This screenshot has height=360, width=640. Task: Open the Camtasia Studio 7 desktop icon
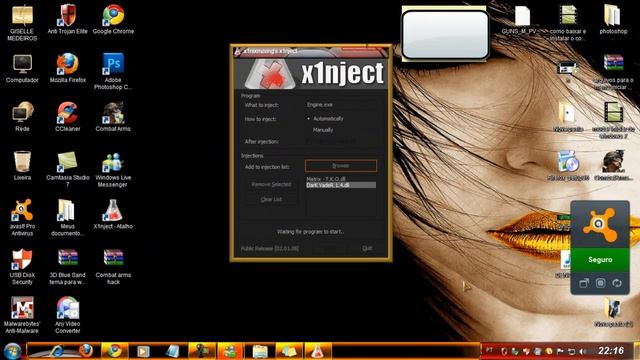[68, 169]
